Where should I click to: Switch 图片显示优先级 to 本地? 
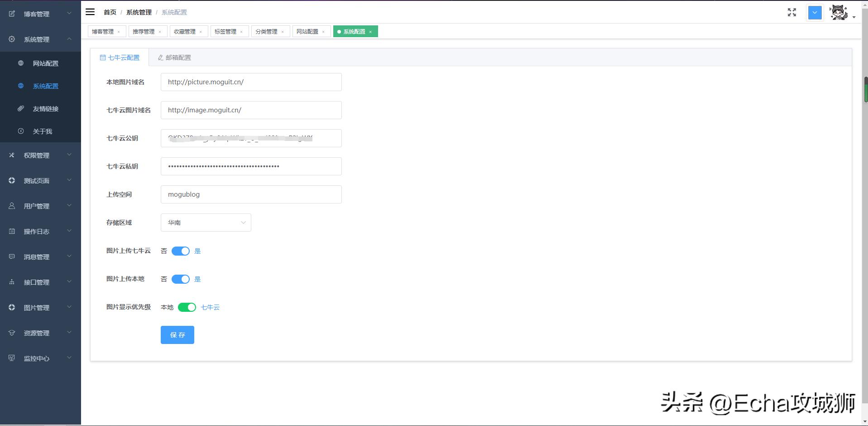tap(187, 307)
